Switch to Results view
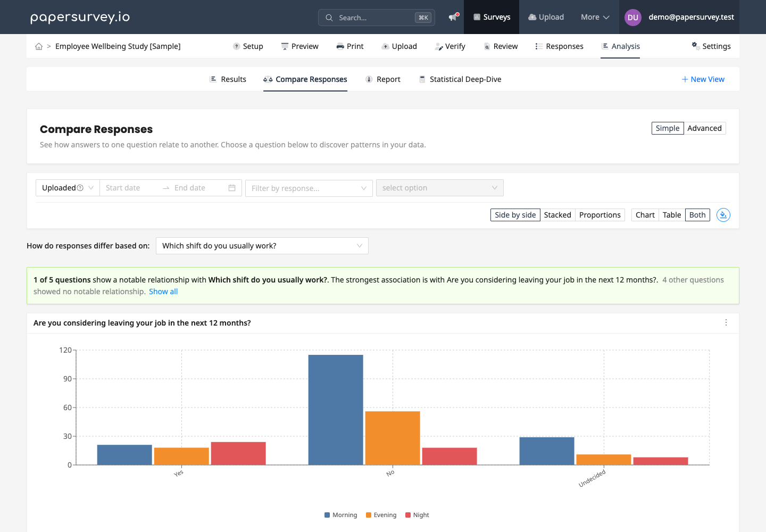The height and width of the screenshot is (532, 766). click(x=228, y=79)
